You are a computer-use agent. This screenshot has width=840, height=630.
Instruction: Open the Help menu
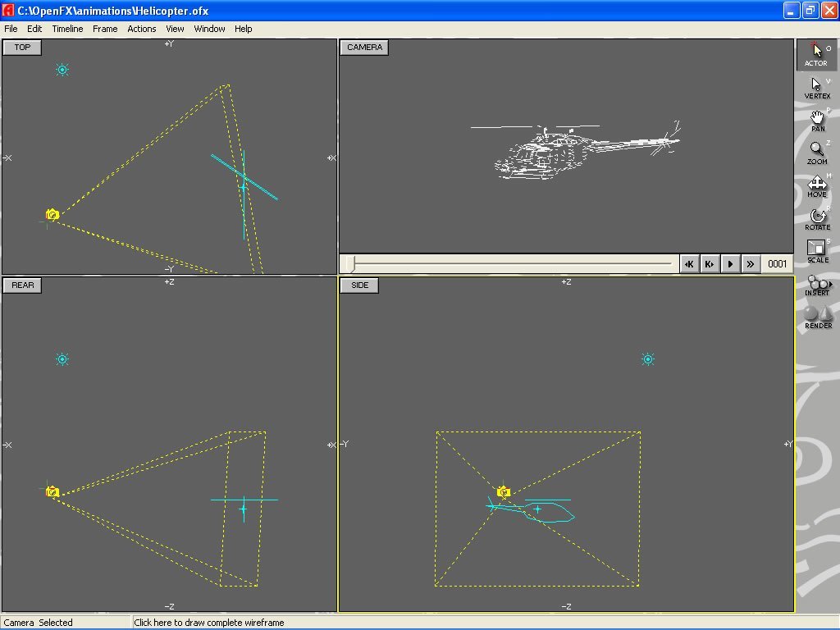coord(243,29)
